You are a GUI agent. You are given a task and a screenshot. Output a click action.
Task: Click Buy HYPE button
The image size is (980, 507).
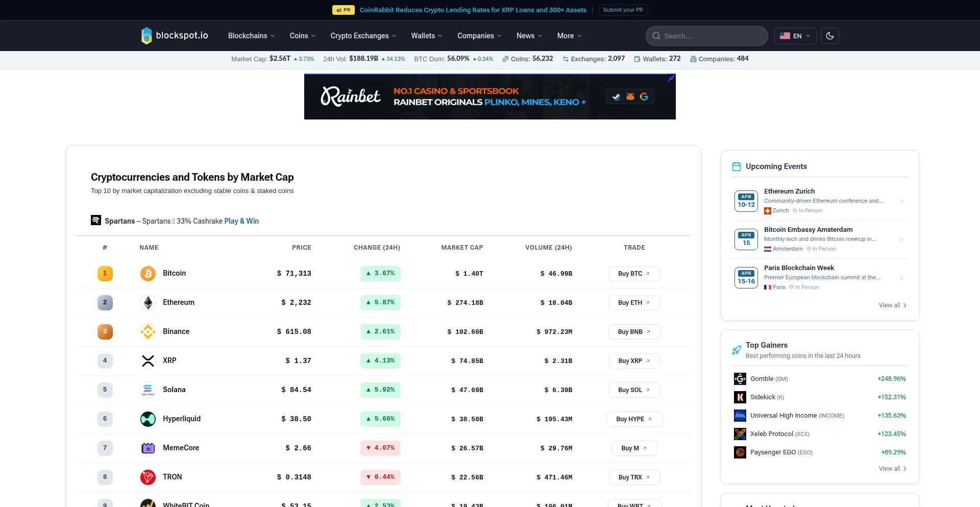[x=634, y=419]
